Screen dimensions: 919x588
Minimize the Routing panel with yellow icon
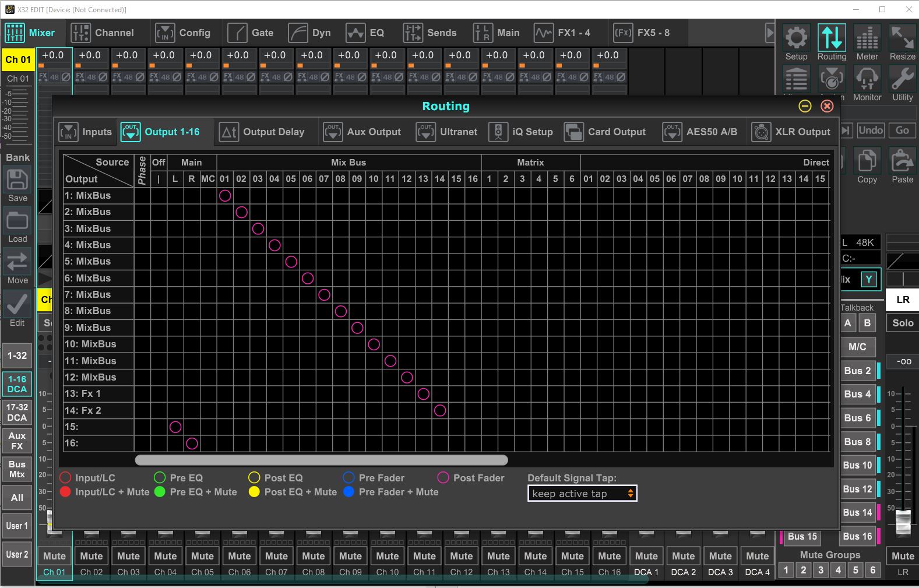coord(805,106)
